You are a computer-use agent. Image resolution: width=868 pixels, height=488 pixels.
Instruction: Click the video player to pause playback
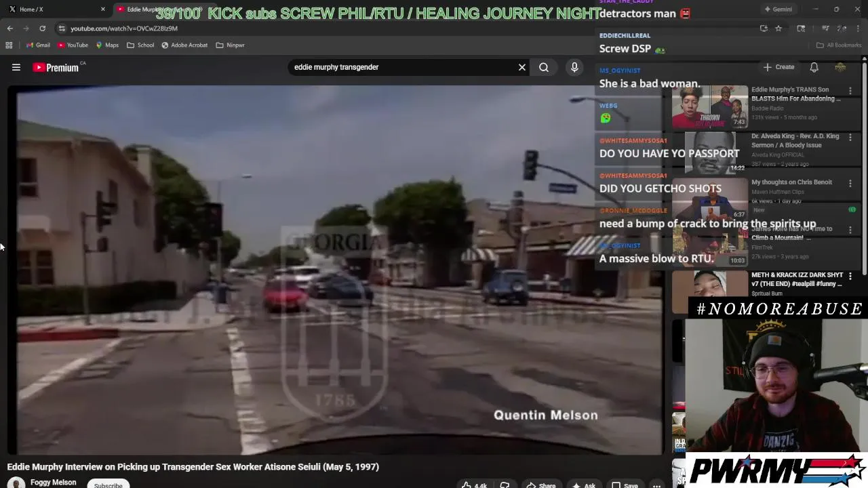click(336, 269)
